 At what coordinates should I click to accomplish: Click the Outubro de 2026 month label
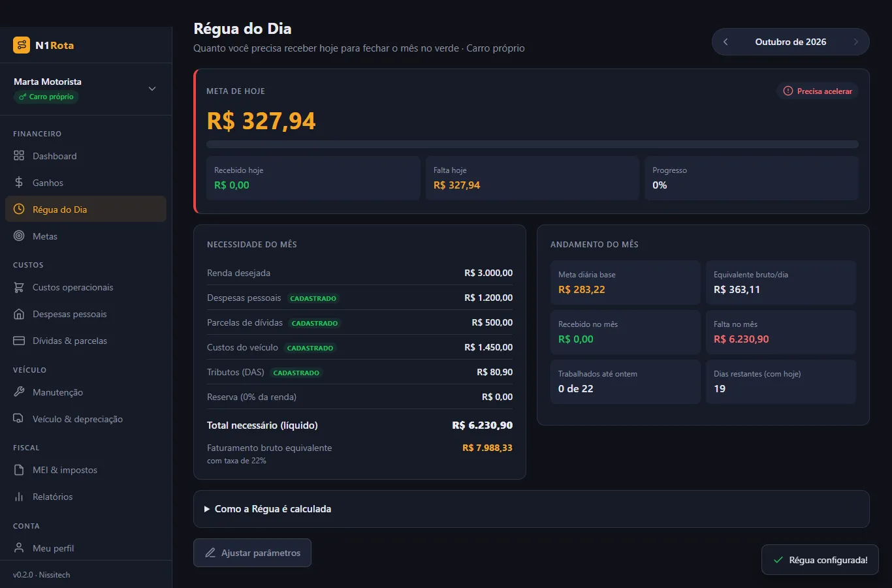791,42
